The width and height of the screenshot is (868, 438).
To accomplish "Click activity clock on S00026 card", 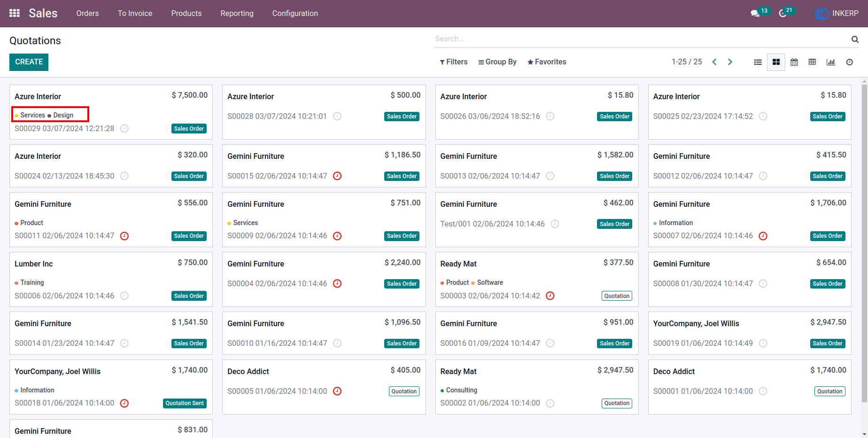I will pos(550,116).
